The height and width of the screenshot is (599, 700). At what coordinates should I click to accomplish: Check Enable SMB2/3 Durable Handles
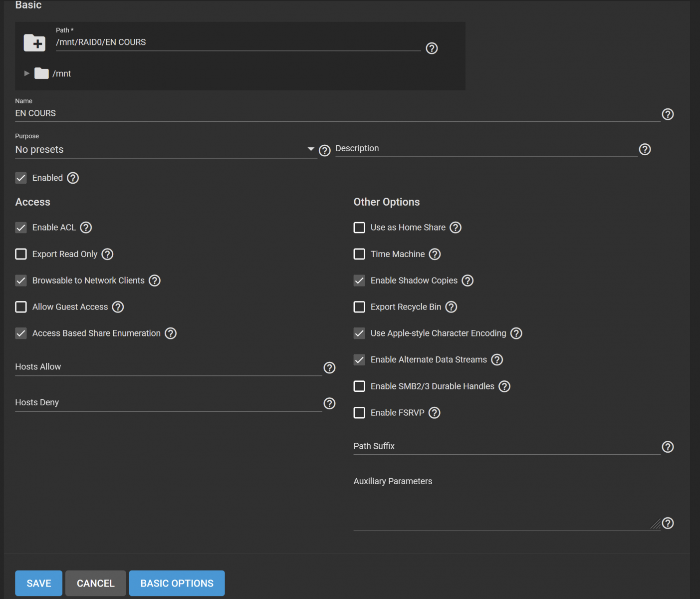click(359, 386)
